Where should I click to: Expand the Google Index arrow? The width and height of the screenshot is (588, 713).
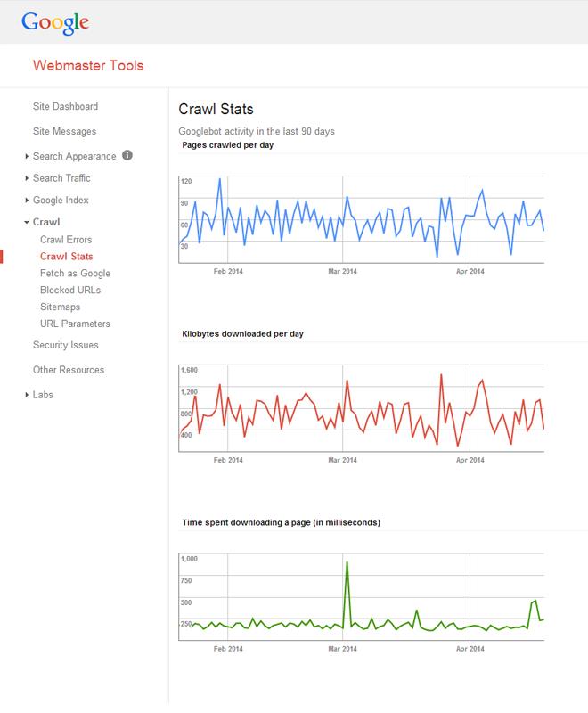click(27, 200)
